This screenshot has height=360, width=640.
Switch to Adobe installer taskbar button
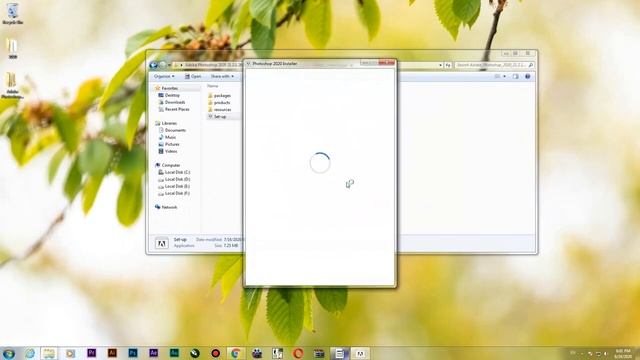click(360, 353)
